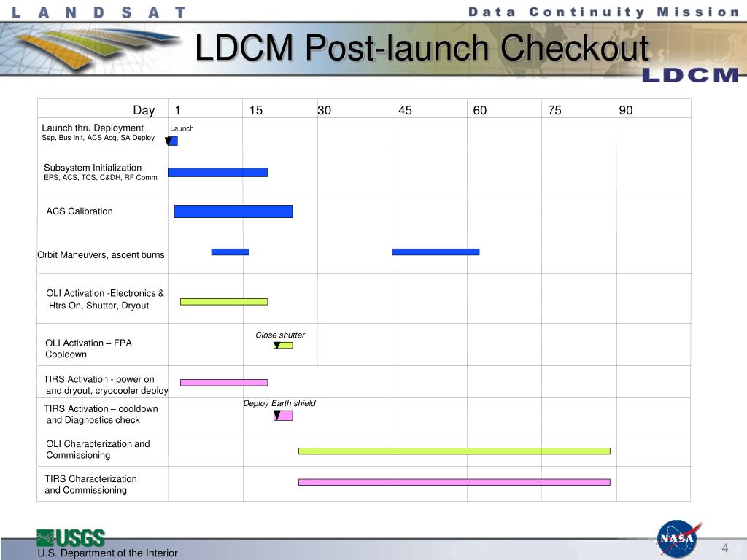Click day '90' in the header
747x560 pixels.
click(625, 111)
